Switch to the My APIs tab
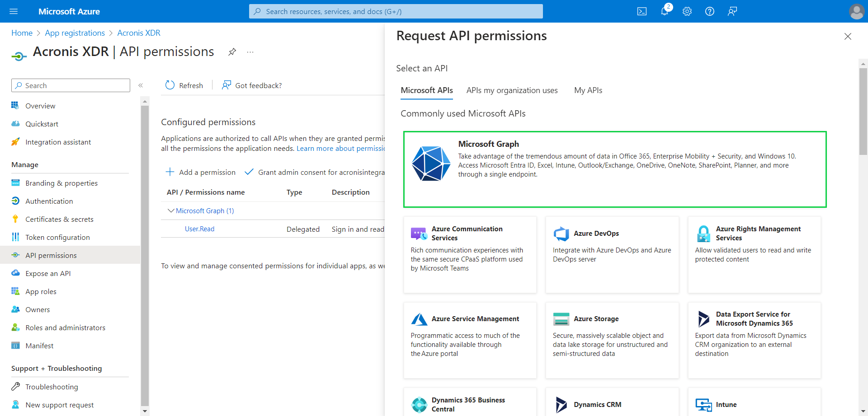This screenshot has height=416, width=868. tap(588, 90)
